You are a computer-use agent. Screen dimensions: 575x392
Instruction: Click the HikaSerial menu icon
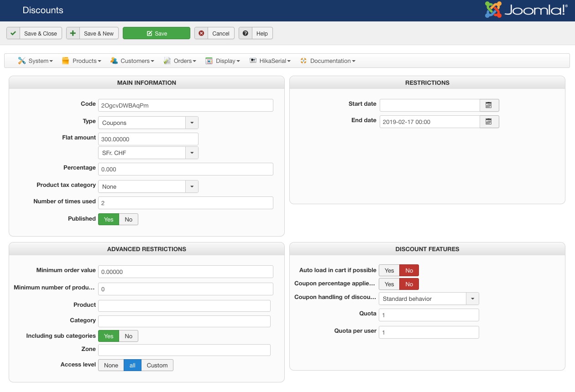(253, 61)
